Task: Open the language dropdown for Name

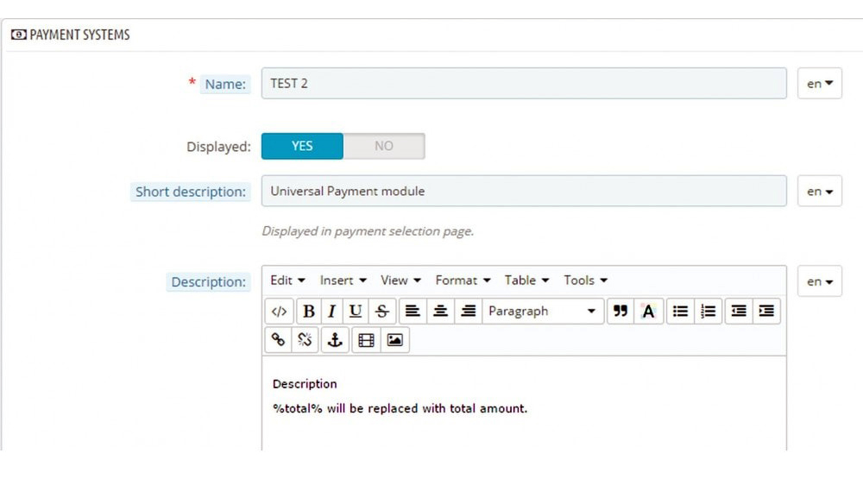Action: [x=820, y=84]
